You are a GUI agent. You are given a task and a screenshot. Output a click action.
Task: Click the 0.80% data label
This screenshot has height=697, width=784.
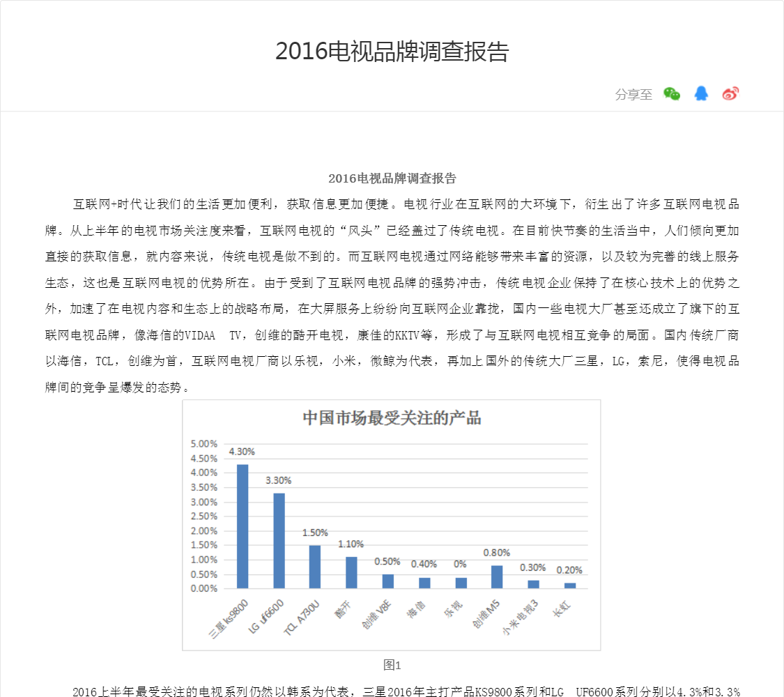[496, 553]
